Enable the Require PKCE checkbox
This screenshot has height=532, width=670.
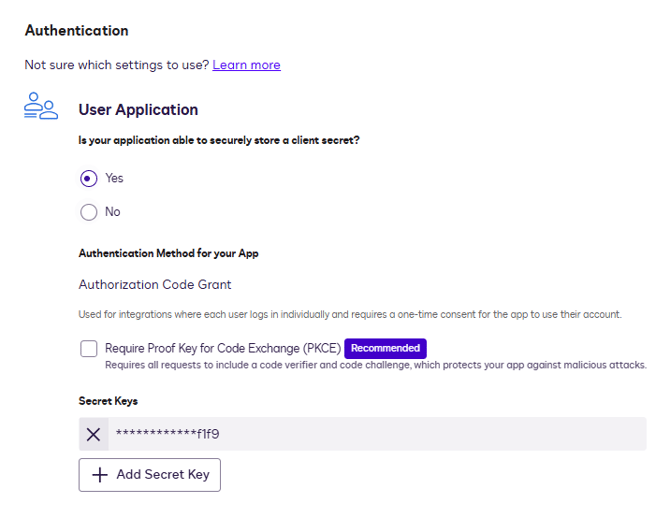89,349
